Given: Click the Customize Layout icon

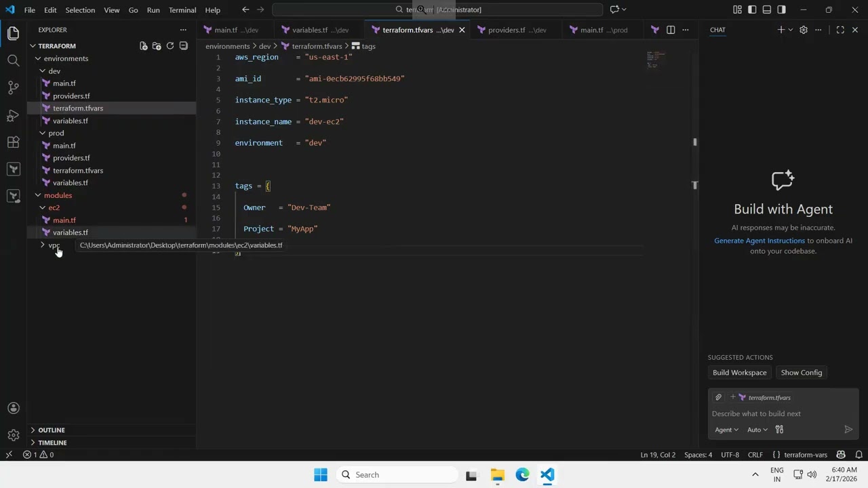Looking at the screenshot, I should coord(737,9).
